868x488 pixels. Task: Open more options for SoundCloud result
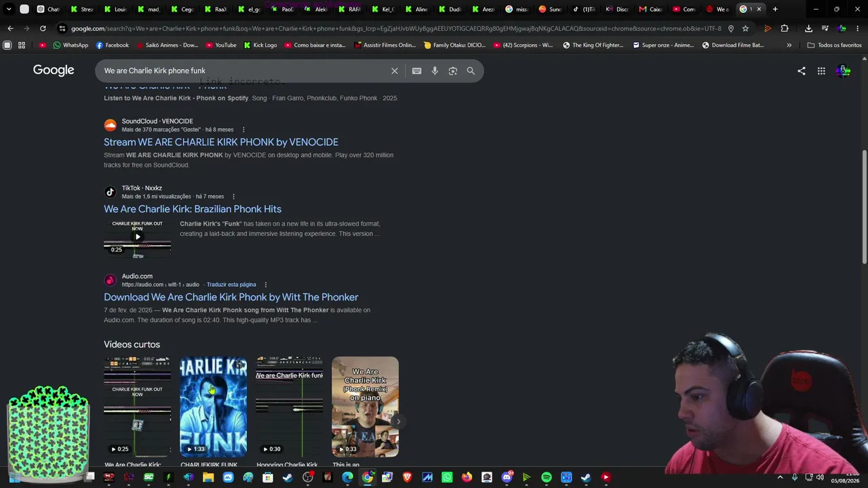243,129
